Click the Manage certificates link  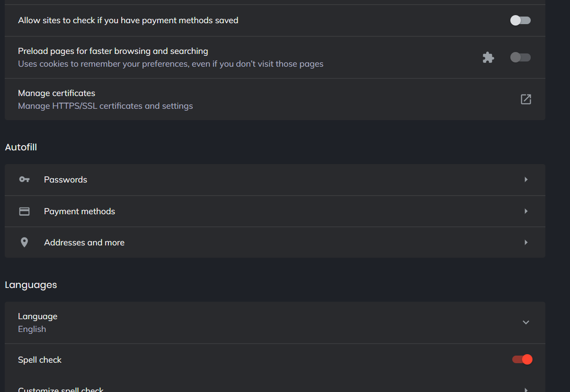click(x=56, y=93)
